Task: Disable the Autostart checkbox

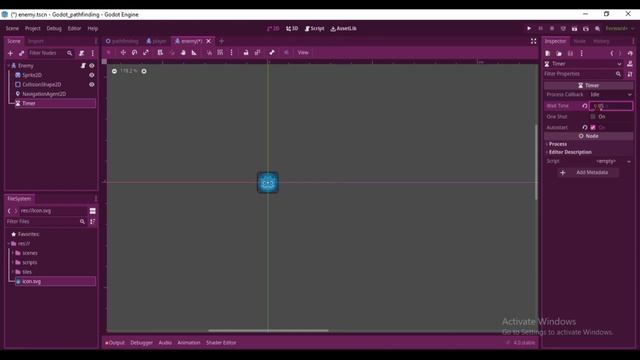Action: point(593,127)
